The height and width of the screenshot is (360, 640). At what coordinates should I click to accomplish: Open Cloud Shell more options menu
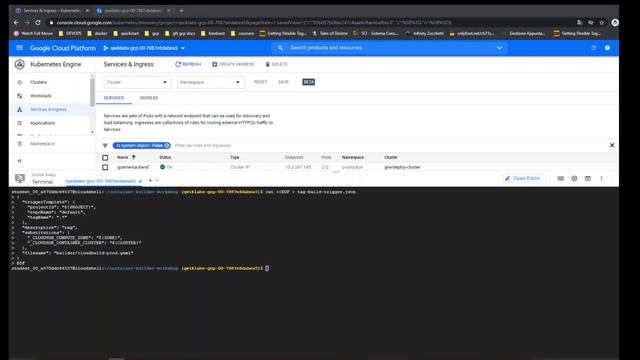point(601,178)
